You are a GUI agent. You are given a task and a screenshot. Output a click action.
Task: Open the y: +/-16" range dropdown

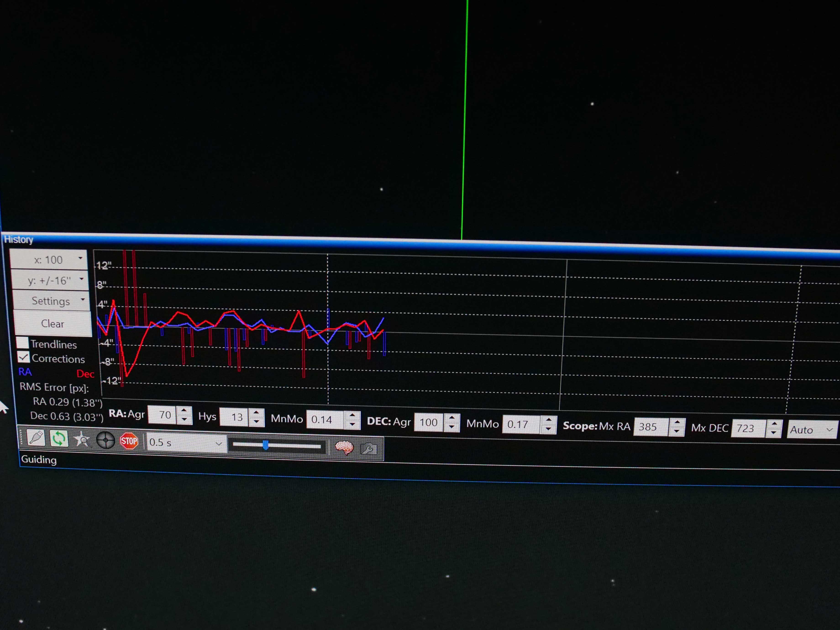pos(50,280)
